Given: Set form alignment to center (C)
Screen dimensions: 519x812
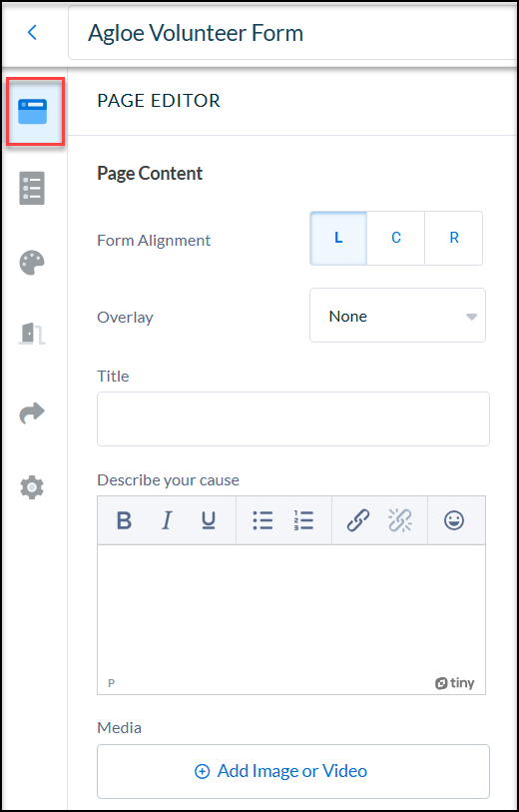Looking at the screenshot, I should [x=396, y=238].
